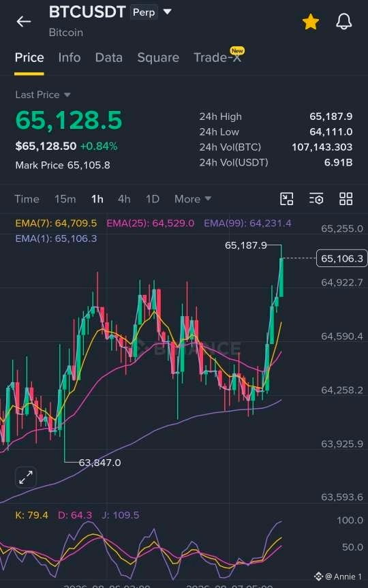Tap the 65,106.3 current price tag
This screenshot has width=368, height=588.
click(342, 258)
